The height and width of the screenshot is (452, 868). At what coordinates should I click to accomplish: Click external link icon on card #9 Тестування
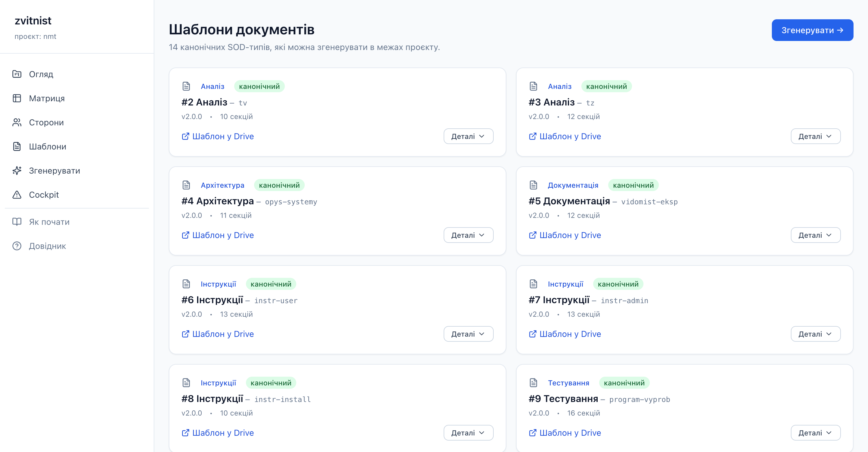tap(532, 433)
